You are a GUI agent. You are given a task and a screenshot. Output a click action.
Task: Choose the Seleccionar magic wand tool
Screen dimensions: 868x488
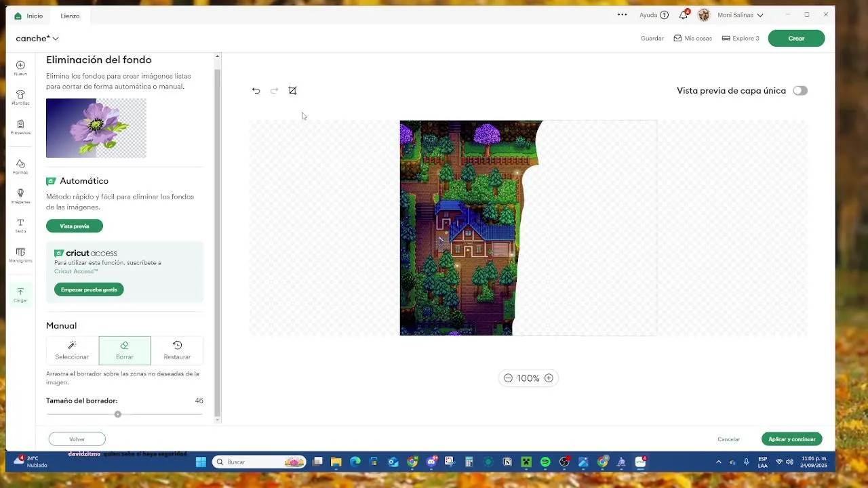click(x=72, y=350)
